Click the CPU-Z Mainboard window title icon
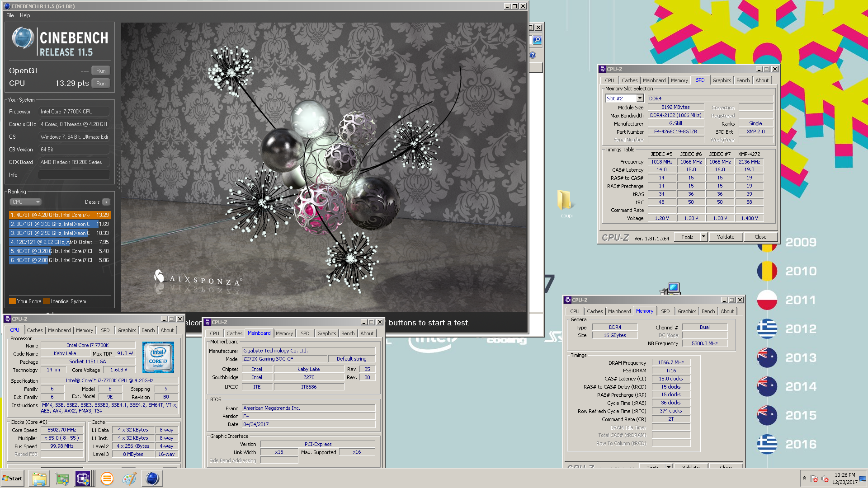 tap(208, 322)
